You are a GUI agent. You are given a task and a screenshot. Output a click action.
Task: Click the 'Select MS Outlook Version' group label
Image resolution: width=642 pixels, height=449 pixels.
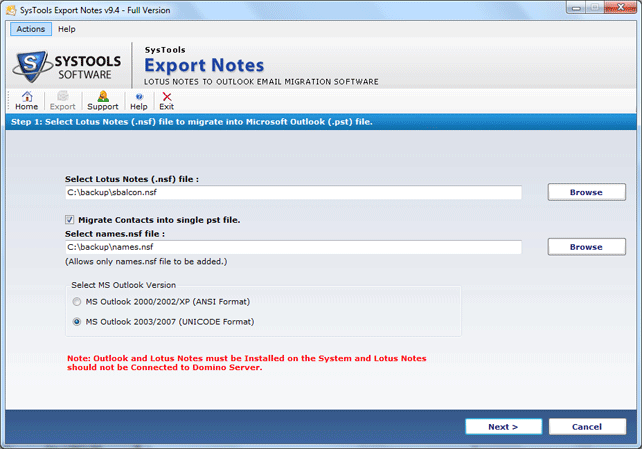point(124,285)
